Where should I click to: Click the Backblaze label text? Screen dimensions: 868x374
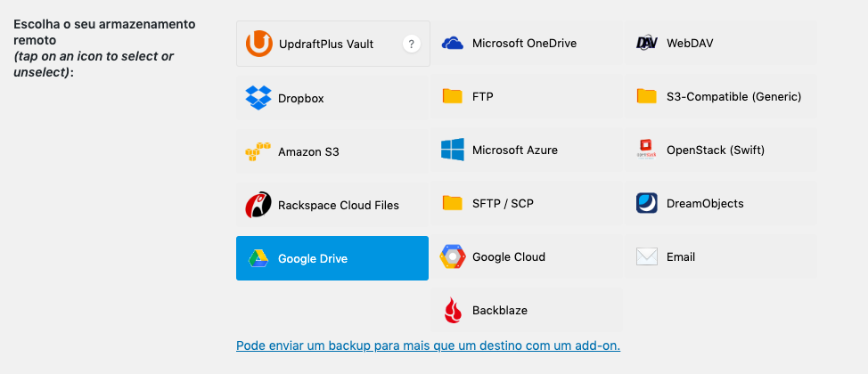(500, 311)
